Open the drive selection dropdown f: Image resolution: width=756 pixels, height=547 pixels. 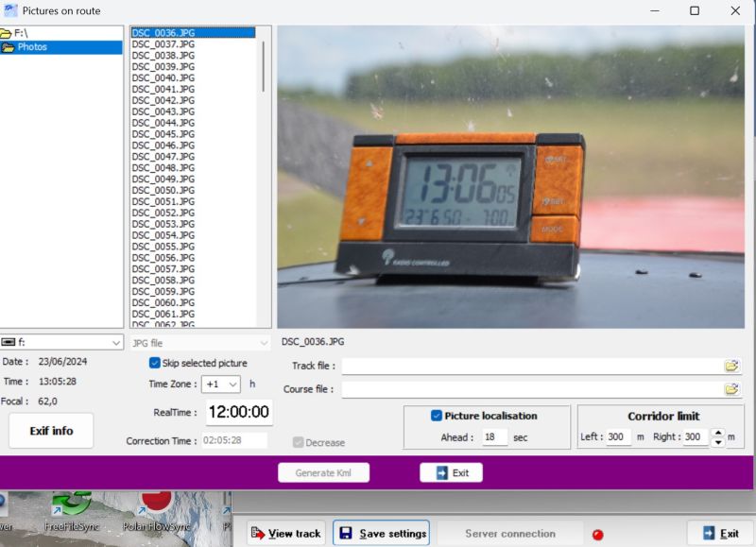click(x=62, y=343)
